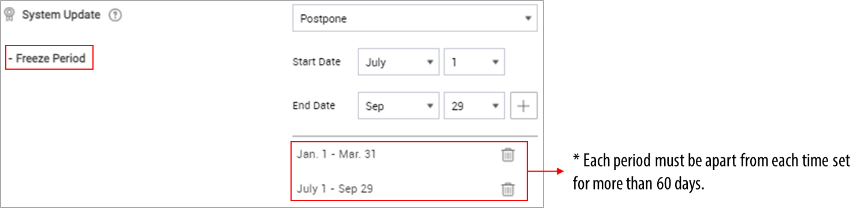Open the Start Date day dropdown showing 1
This screenshot has width=868, height=208.
474,62
